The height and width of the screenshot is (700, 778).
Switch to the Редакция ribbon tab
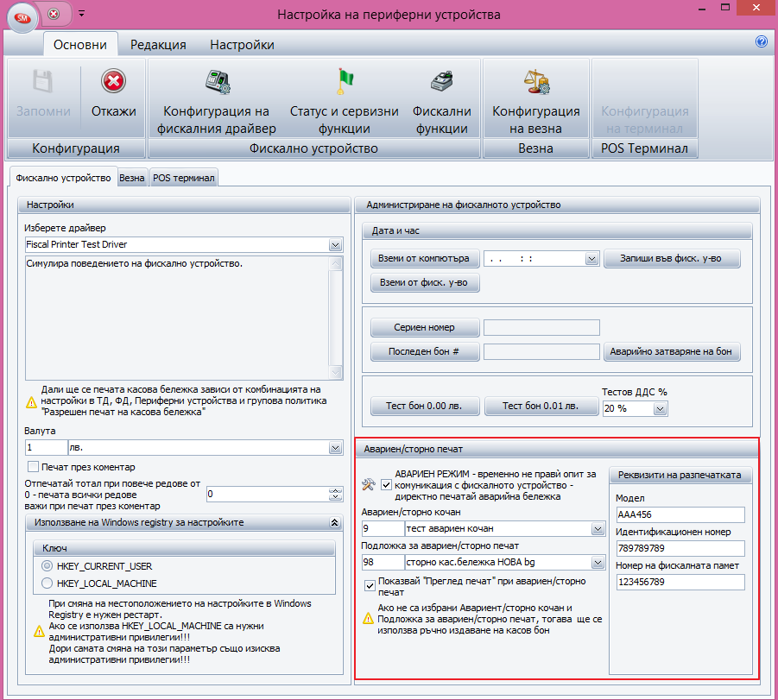click(x=158, y=45)
